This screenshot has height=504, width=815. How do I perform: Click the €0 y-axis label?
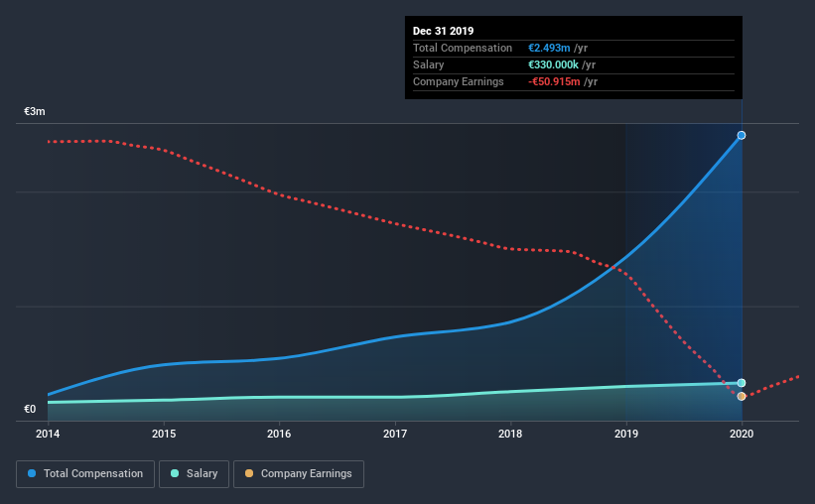(30, 410)
